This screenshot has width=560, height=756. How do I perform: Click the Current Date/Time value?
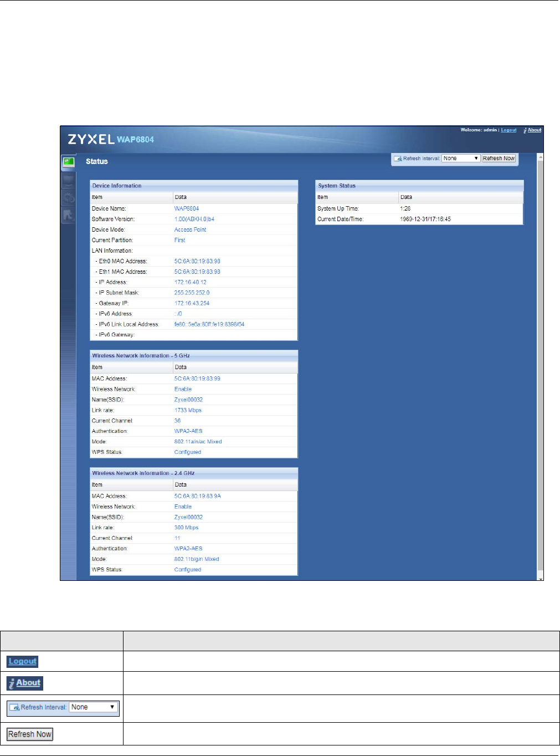[x=425, y=219]
